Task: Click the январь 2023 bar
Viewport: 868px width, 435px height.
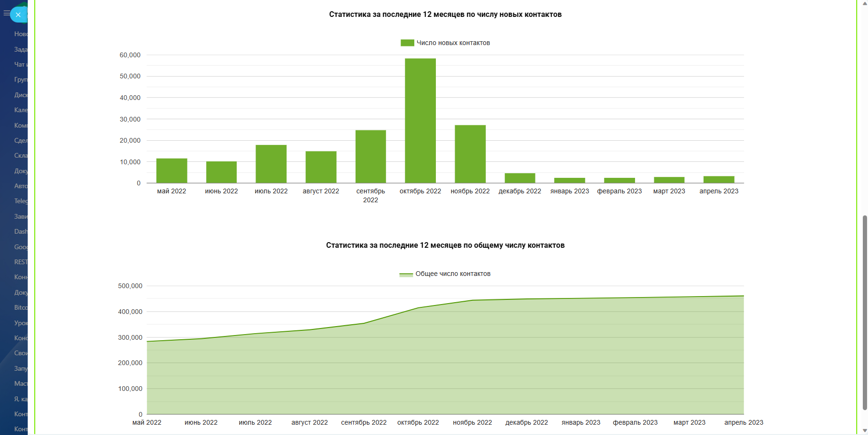Action: point(570,181)
